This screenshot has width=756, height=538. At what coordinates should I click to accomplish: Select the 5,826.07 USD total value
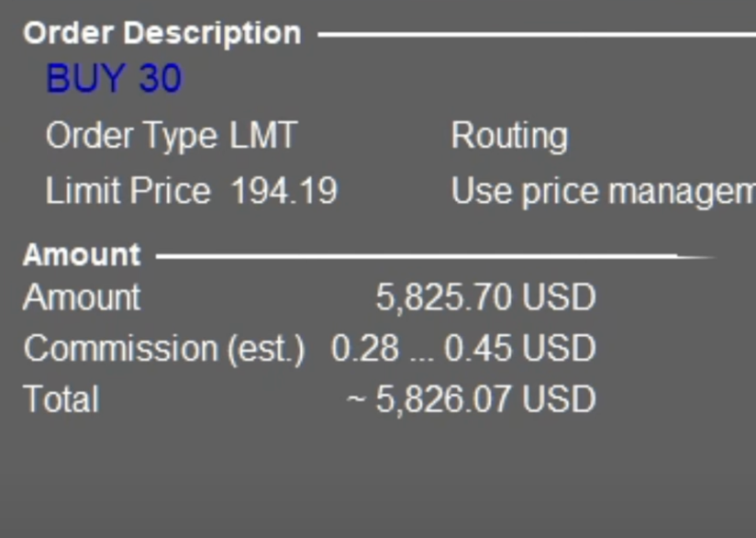(x=485, y=399)
